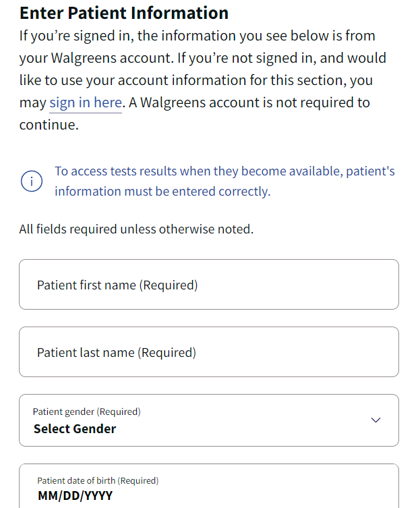This screenshot has width=420, height=508.
Task: Click the 'Enter Patient Information' heading
Action: pyautogui.click(x=124, y=13)
